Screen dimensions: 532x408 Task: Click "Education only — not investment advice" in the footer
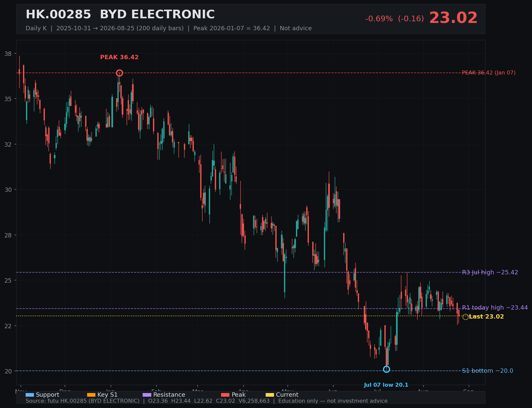[333, 401]
